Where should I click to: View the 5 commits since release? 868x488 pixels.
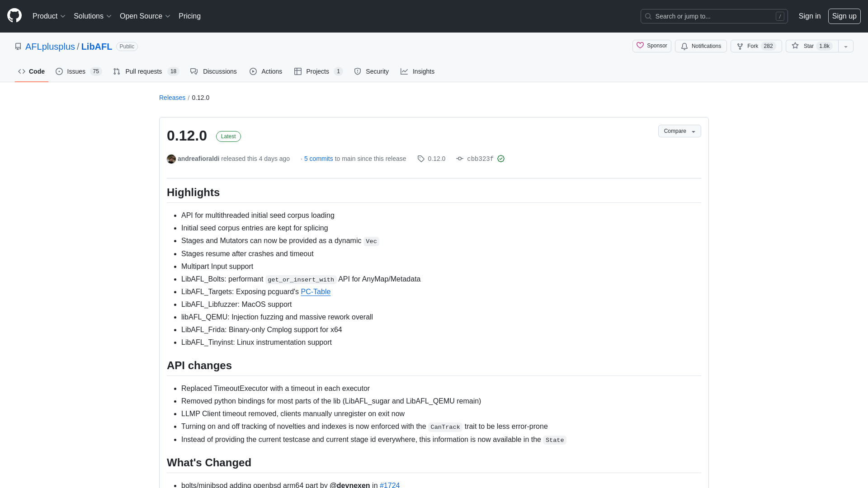pos(319,159)
